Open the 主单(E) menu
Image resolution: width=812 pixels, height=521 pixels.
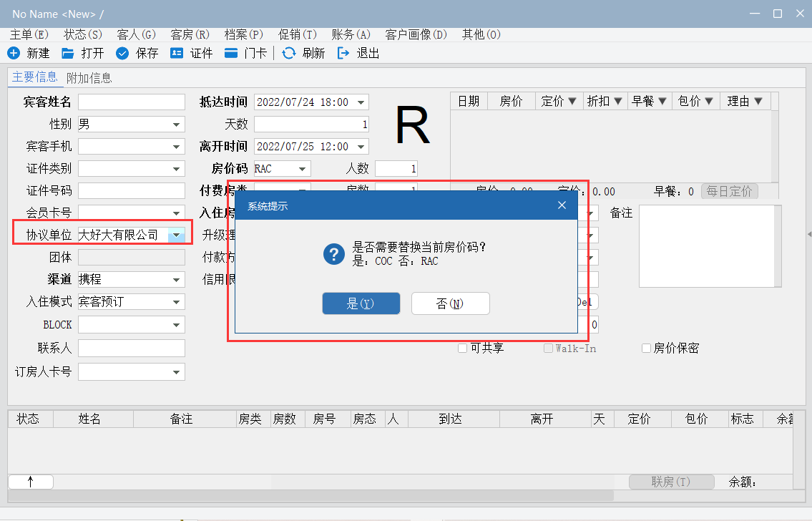point(29,34)
